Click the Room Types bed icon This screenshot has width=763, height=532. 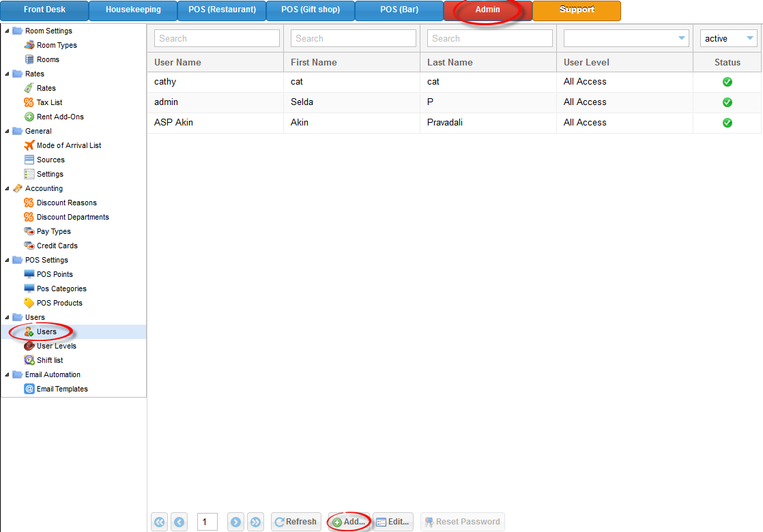[x=29, y=45]
